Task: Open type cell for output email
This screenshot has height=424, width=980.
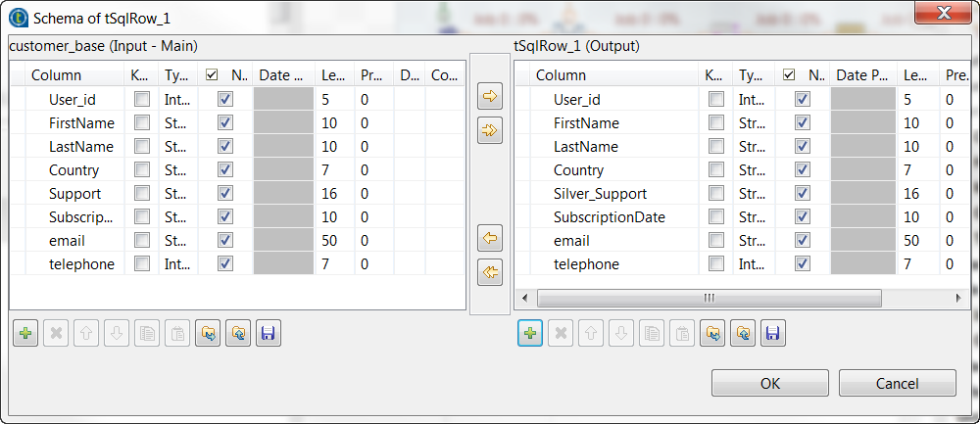Action: point(755,241)
